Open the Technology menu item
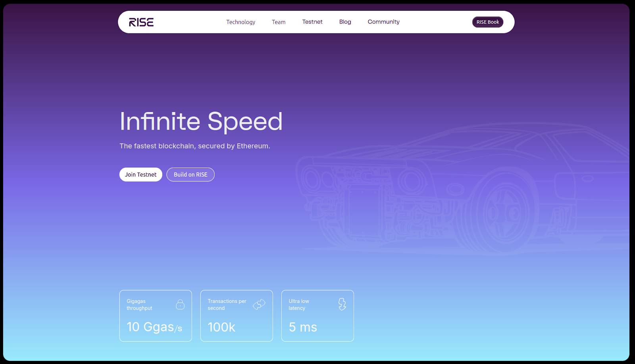635x364 pixels. click(x=241, y=22)
